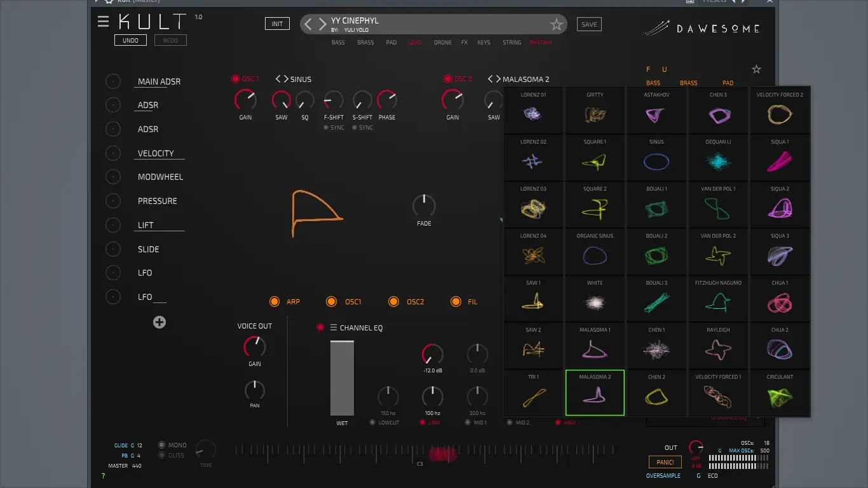Choose the Gritty waveform icon
The height and width of the screenshot is (488, 868).
[595, 114]
